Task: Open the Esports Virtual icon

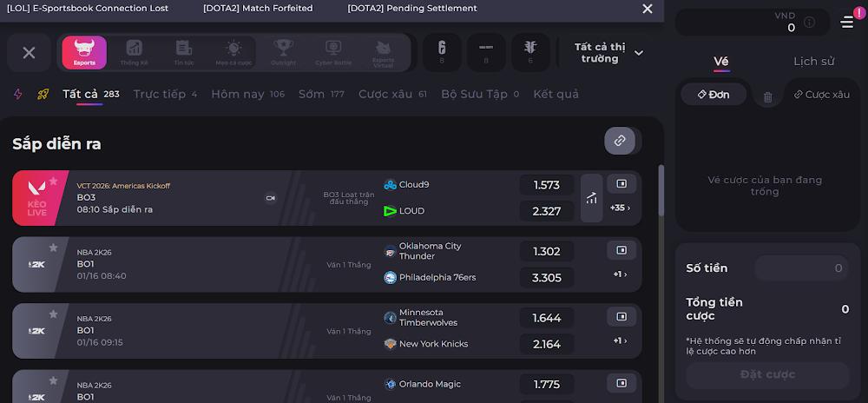Action: point(383,53)
